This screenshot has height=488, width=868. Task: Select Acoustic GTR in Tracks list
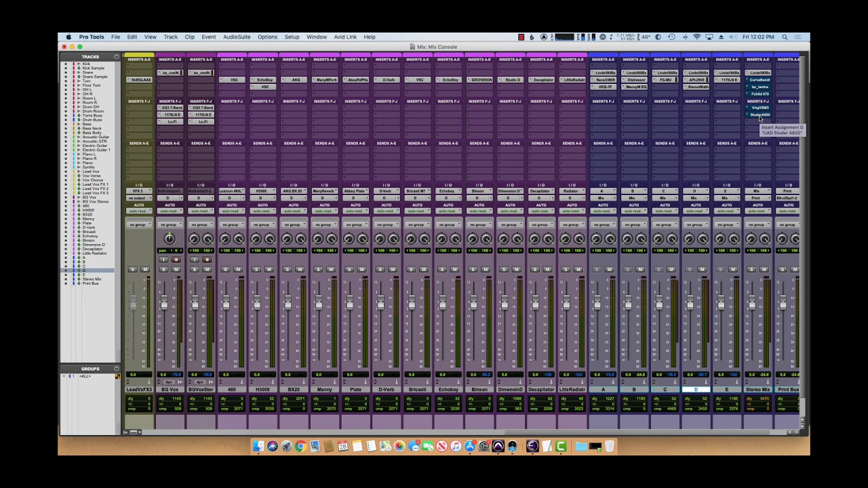pyautogui.click(x=94, y=142)
